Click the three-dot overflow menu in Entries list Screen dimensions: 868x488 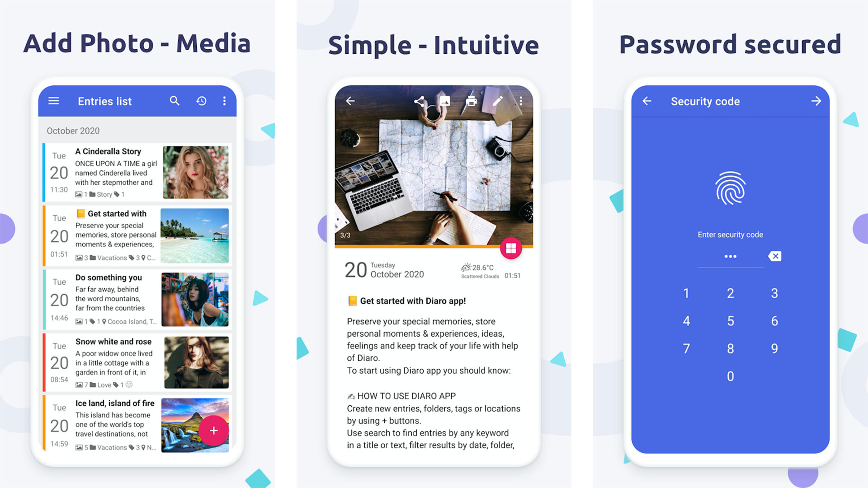225,101
